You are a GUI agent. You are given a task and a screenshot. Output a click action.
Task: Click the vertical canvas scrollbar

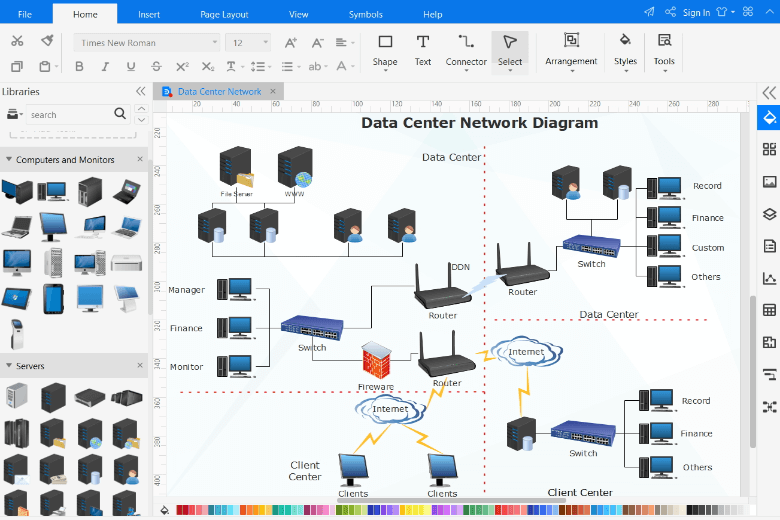point(753,371)
